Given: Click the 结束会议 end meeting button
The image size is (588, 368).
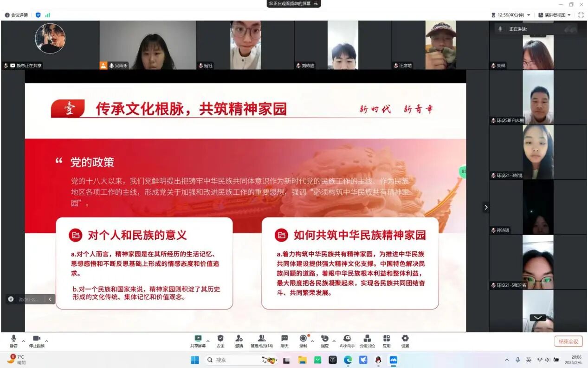Looking at the screenshot, I should point(568,342).
